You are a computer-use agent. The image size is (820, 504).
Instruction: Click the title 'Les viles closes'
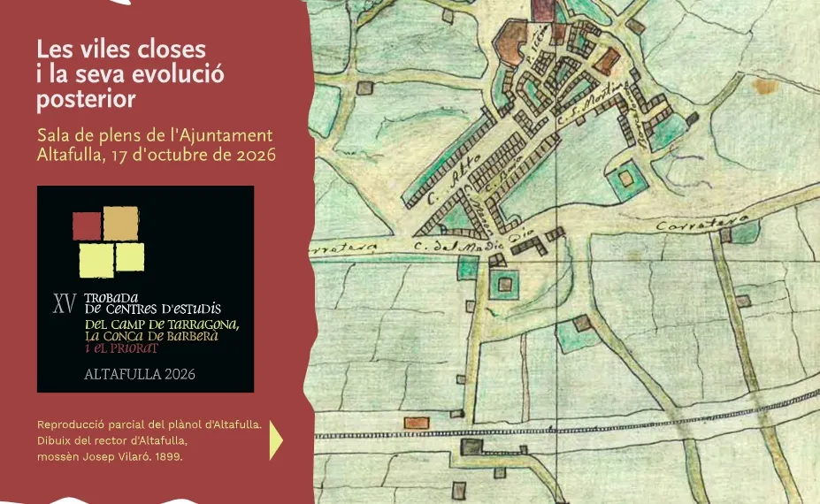pyautogui.click(x=121, y=50)
